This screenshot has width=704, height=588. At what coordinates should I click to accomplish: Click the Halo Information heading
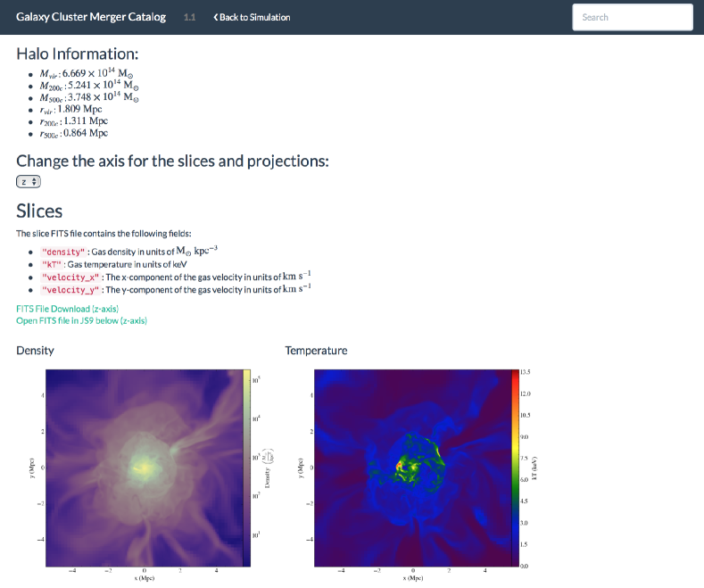tap(78, 54)
